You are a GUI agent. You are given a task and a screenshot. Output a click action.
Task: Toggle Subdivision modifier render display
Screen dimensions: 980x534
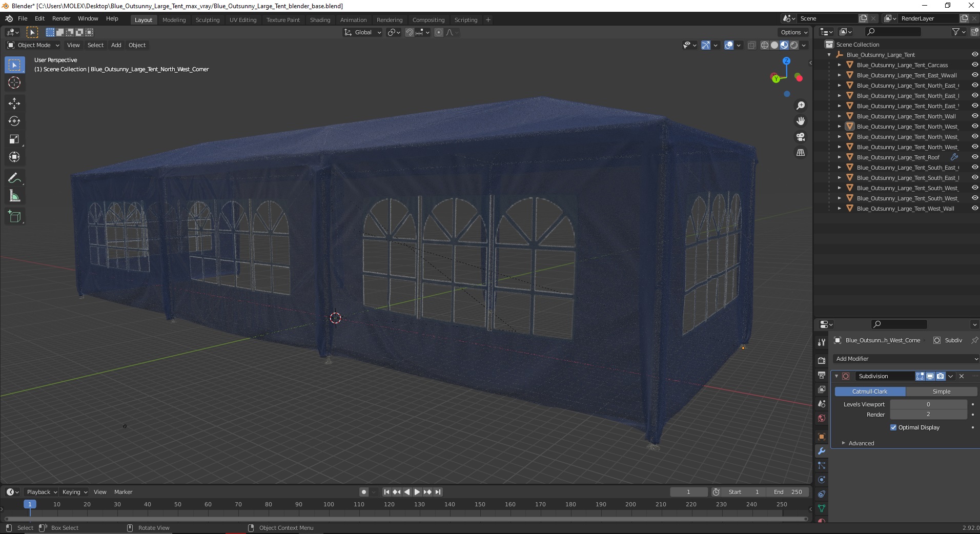coord(941,376)
